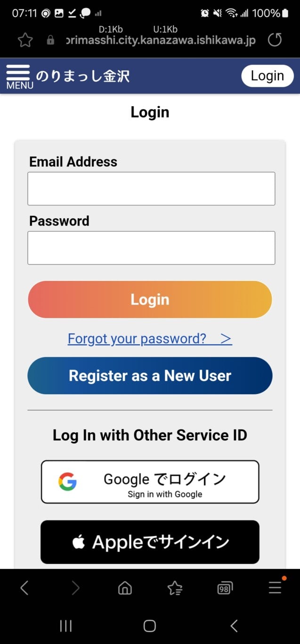Open the hamburger MENU icon
Viewport: 300px width, 644px height.
(x=19, y=77)
